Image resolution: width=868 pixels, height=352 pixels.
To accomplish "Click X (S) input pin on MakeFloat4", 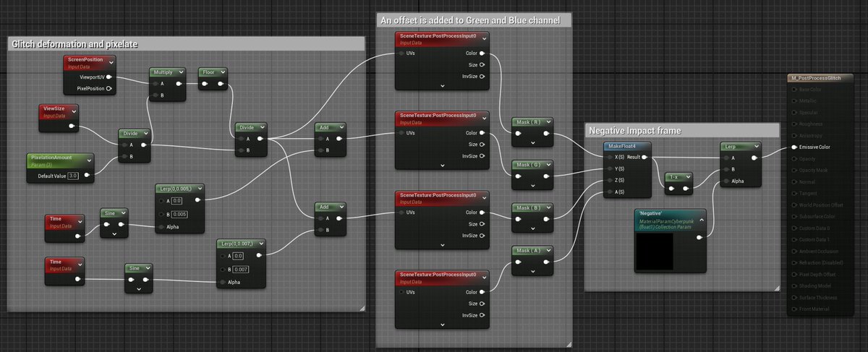I will point(608,157).
